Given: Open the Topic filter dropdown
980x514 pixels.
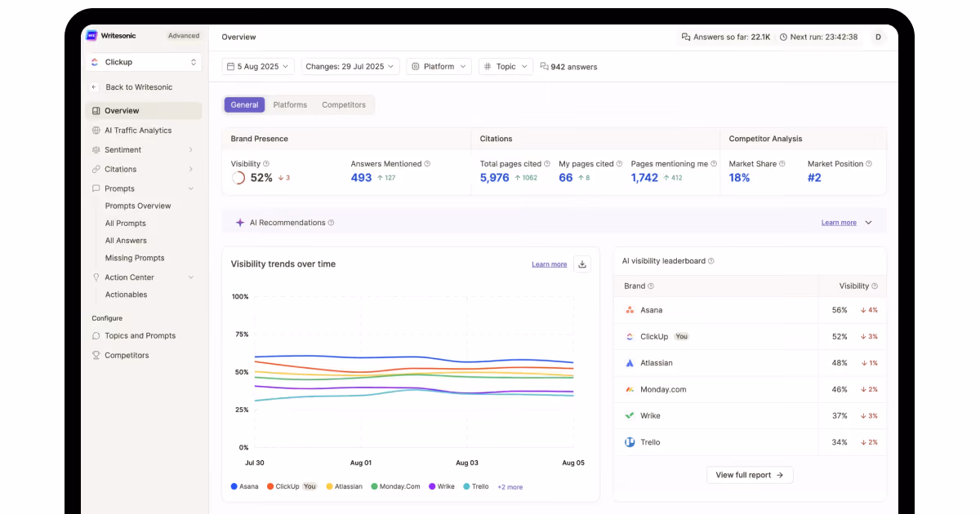Looking at the screenshot, I should 506,67.
